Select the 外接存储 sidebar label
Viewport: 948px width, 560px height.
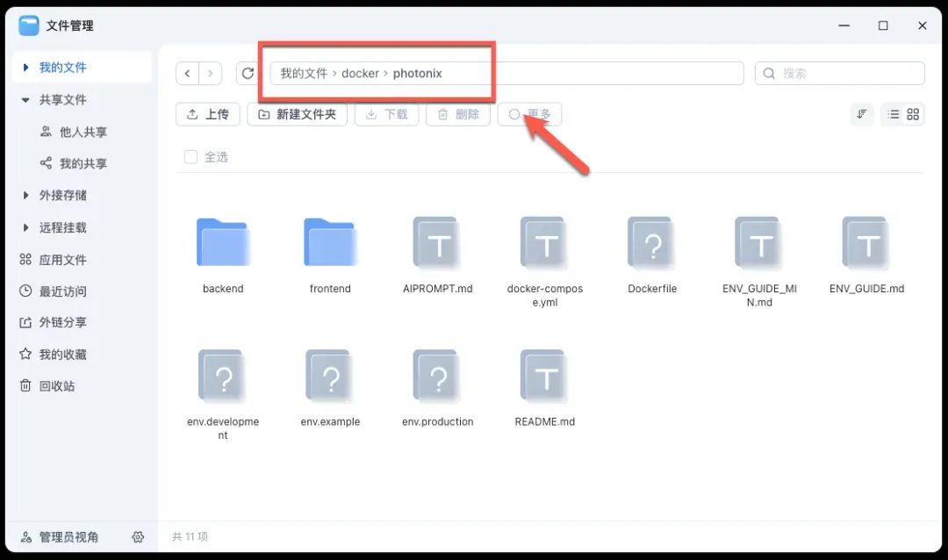coord(63,196)
